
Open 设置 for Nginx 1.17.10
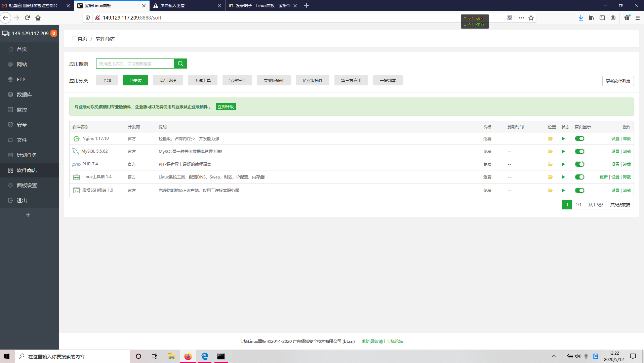coord(615,138)
